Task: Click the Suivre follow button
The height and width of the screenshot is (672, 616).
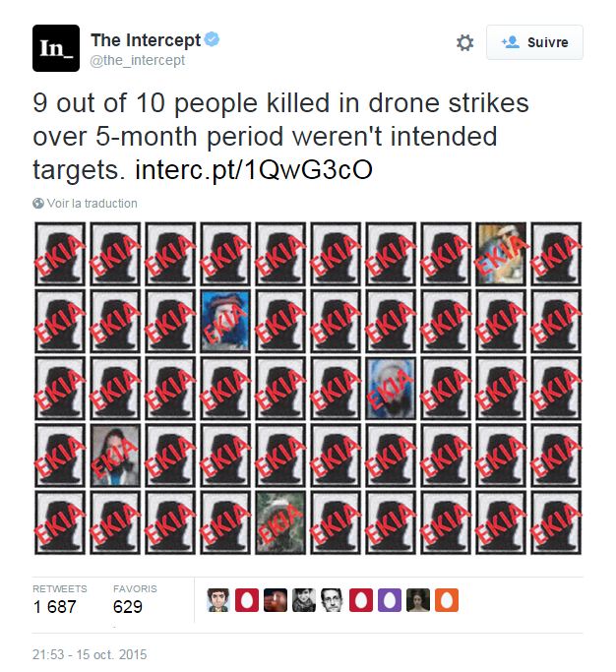Action: [534, 42]
